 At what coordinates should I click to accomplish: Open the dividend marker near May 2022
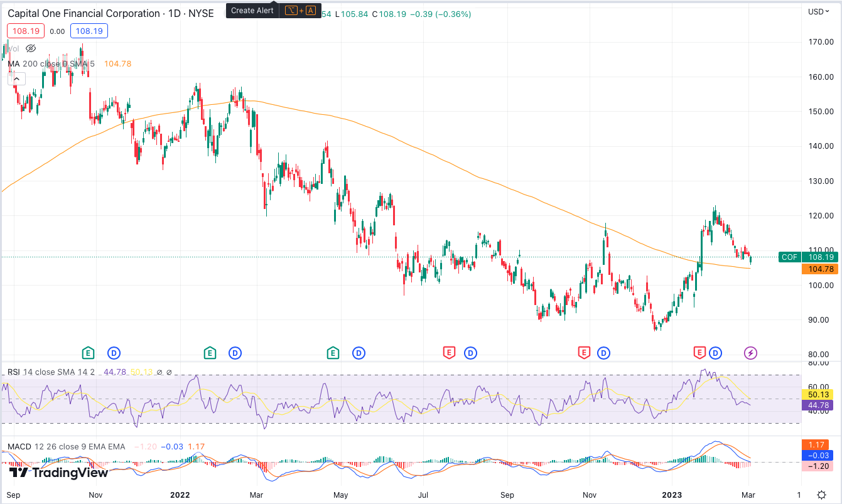pos(359,353)
